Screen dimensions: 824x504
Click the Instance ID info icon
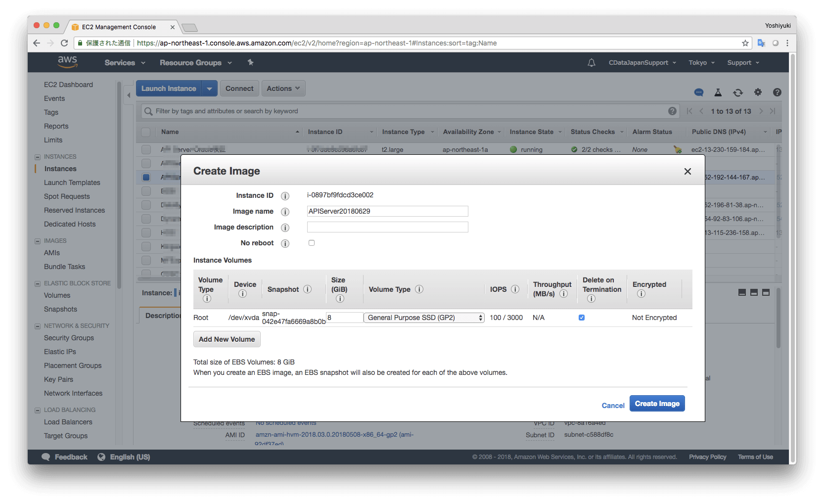click(x=285, y=196)
